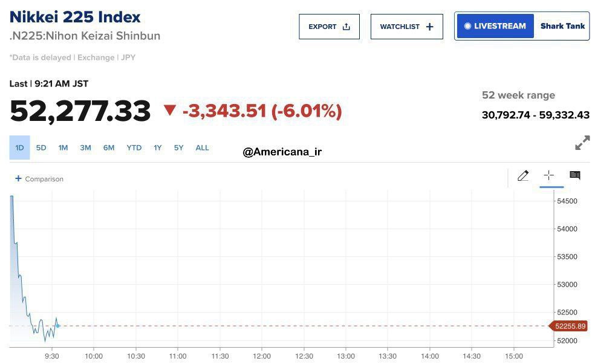Click the 52255.89 price marker
The height and width of the screenshot is (364, 595).
pos(570,326)
